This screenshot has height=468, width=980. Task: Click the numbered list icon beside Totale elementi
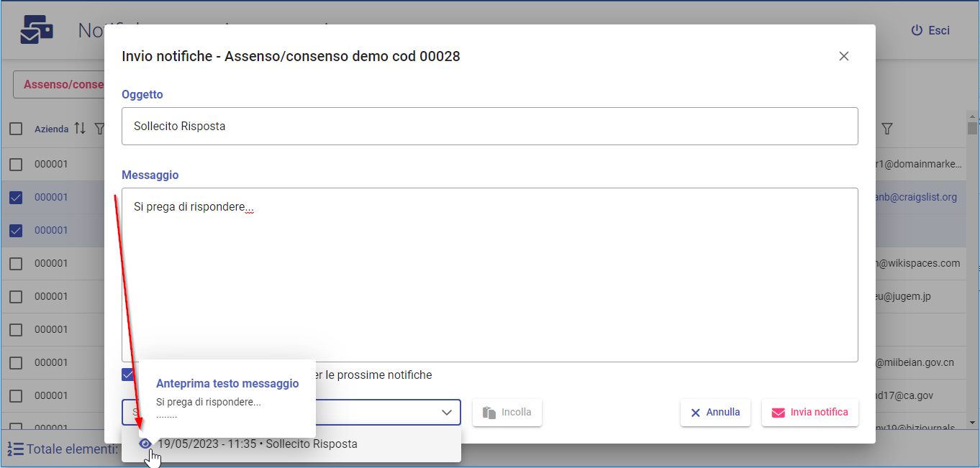click(15, 449)
